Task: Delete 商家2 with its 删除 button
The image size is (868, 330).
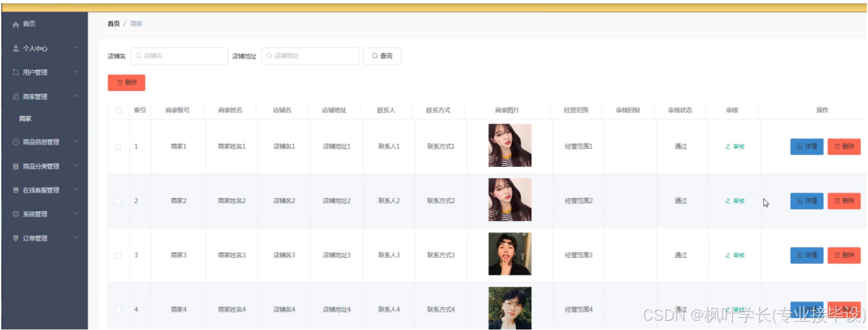Action: click(844, 201)
